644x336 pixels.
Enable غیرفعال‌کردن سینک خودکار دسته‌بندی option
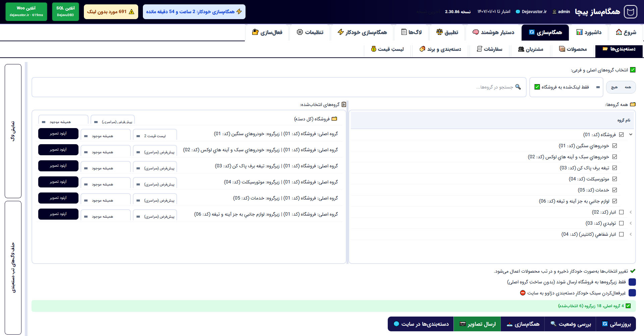(632, 293)
